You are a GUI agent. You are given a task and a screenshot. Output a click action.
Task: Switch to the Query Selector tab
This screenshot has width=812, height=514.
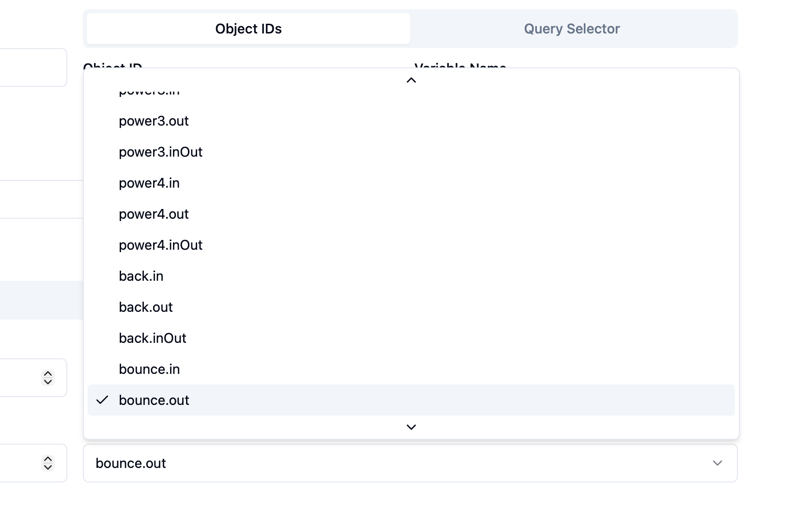(x=572, y=29)
